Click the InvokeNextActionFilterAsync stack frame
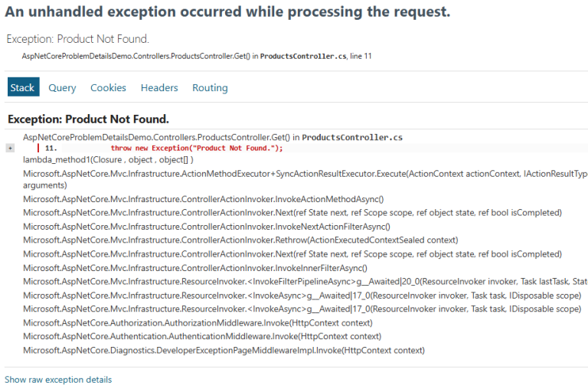The width and height of the screenshot is (588, 389). [x=207, y=226]
